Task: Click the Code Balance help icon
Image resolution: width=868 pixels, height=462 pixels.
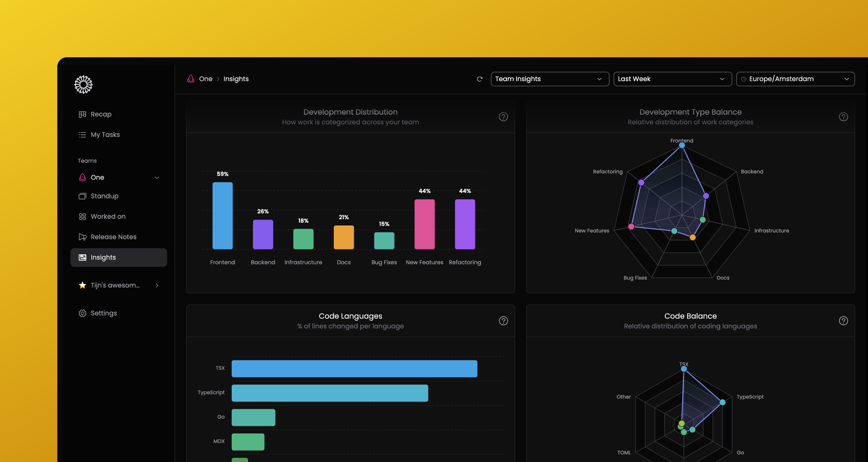Action: pyautogui.click(x=843, y=320)
